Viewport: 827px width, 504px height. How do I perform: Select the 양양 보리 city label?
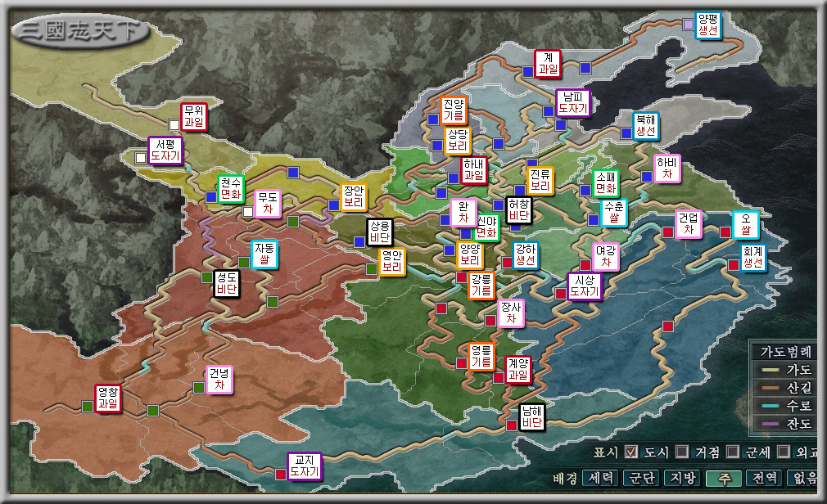(469, 254)
